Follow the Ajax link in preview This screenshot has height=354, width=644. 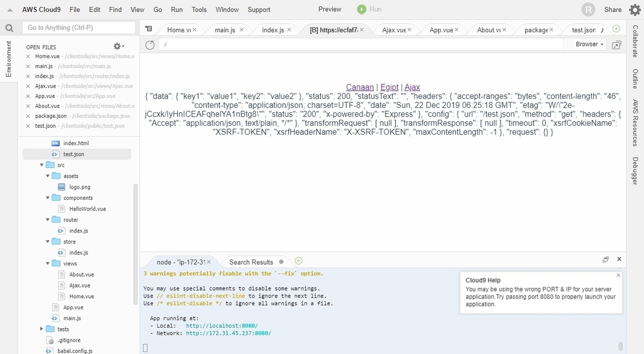[x=412, y=87]
